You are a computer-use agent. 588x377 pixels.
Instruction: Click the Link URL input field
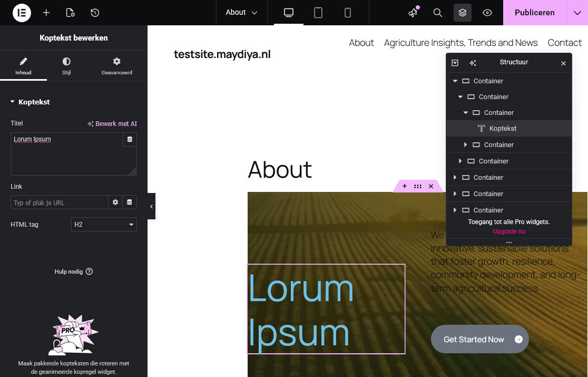click(x=59, y=202)
